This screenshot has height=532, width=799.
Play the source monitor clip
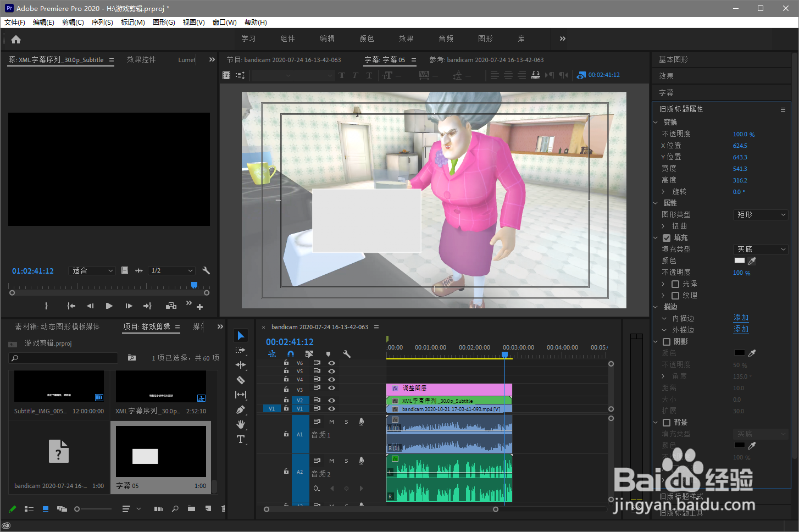pyautogui.click(x=109, y=306)
